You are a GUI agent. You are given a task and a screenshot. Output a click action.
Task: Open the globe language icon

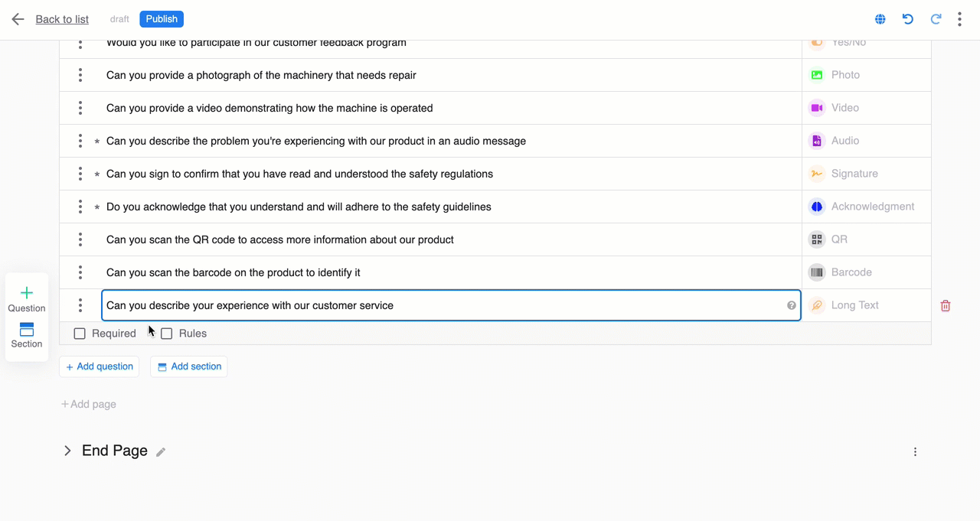click(880, 19)
